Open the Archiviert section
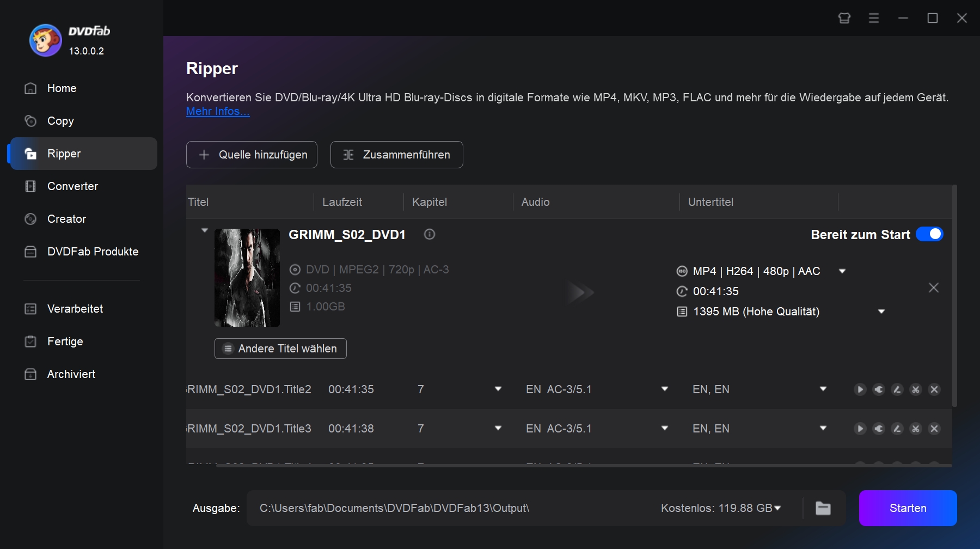The image size is (980, 549). point(84,374)
